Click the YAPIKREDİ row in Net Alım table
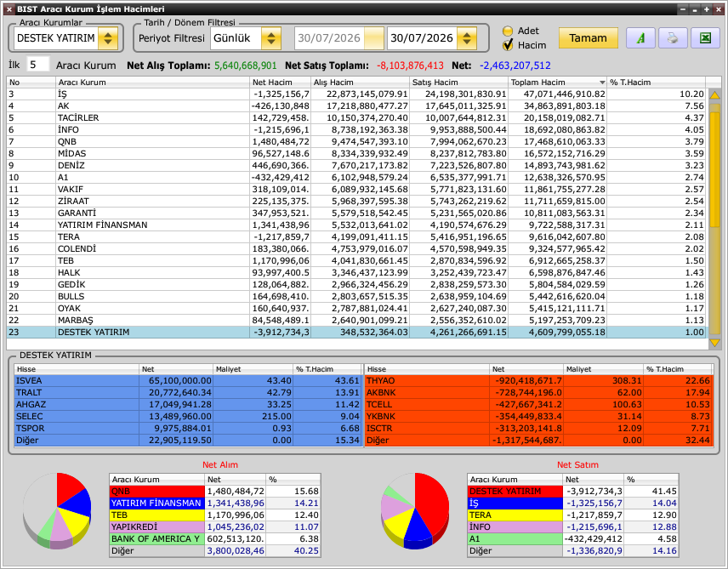Viewport: 728px width, 569px height. click(215, 526)
